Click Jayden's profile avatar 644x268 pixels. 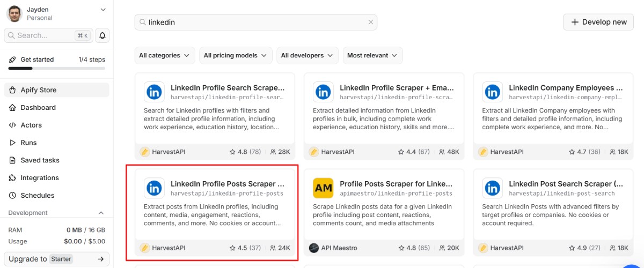pos(14,13)
